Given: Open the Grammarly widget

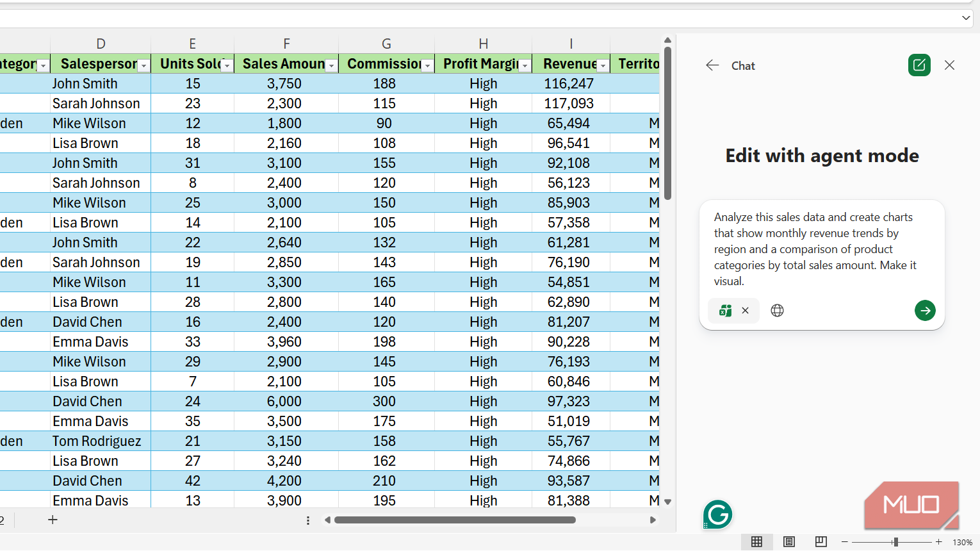Looking at the screenshot, I should (717, 514).
